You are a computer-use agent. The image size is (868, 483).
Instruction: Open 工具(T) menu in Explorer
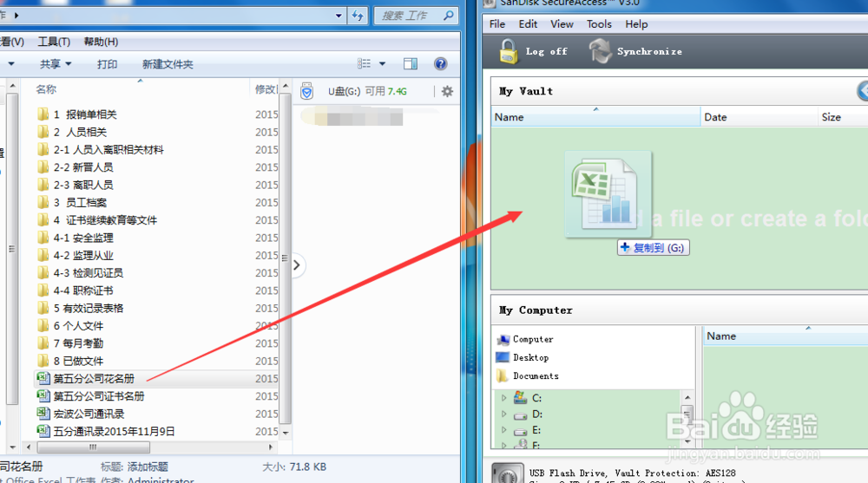click(54, 42)
